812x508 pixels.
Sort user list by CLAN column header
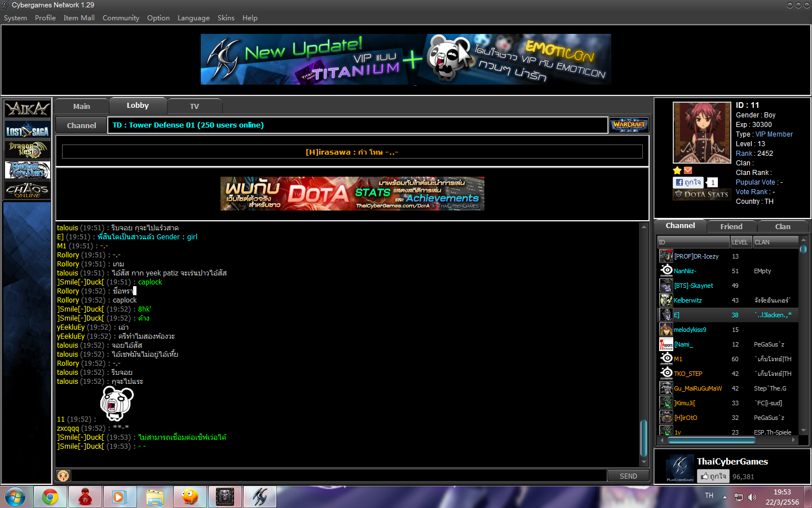pos(776,242)
